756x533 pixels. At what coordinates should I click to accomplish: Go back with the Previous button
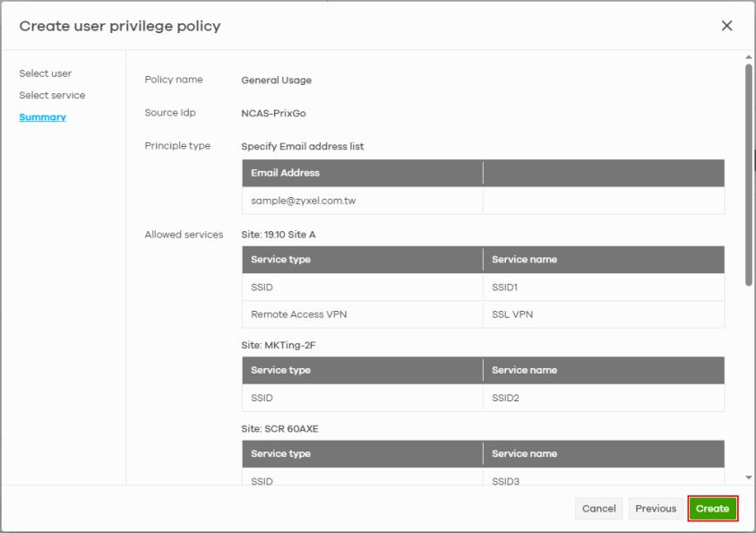[x=656, y=509]
